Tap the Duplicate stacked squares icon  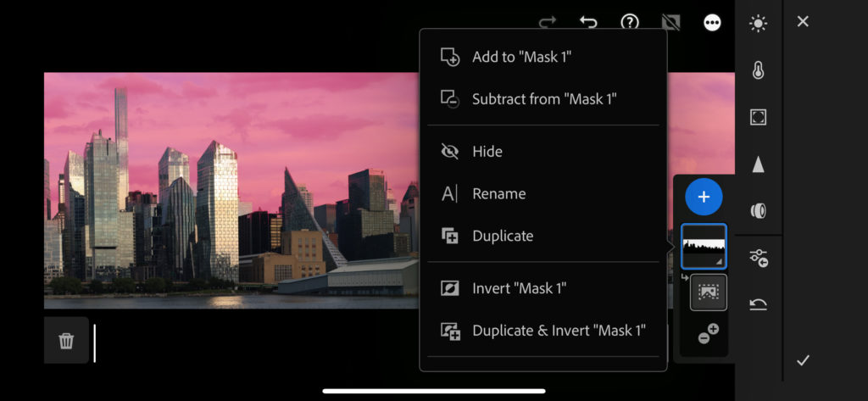449,236
